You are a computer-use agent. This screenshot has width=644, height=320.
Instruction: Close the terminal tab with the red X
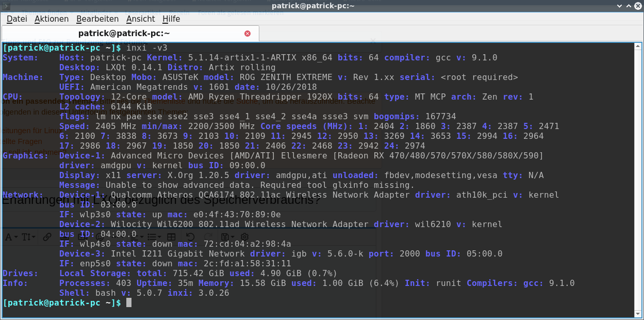(247, 34)
